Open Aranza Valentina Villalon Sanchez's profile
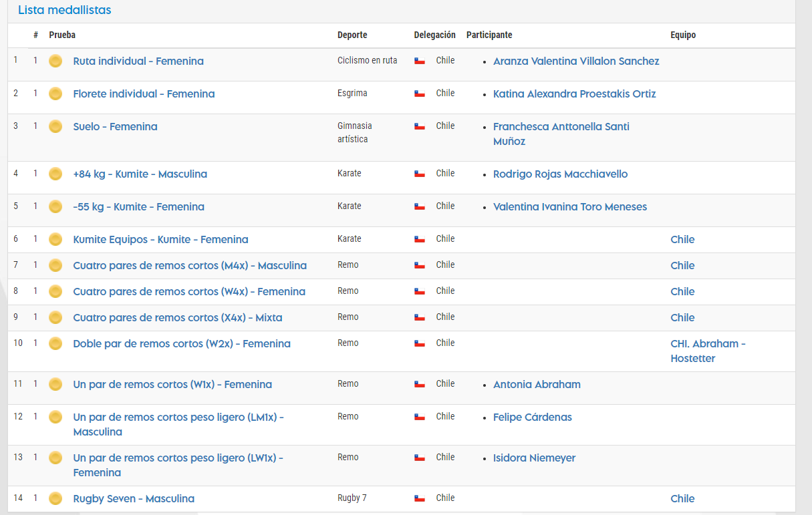The width and height of the screenshot is (812, 515). point(575,61)
